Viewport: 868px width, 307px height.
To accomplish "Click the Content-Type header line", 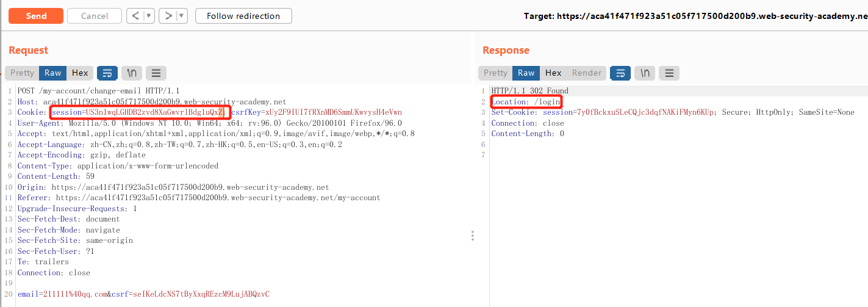I will coord(118,165).
